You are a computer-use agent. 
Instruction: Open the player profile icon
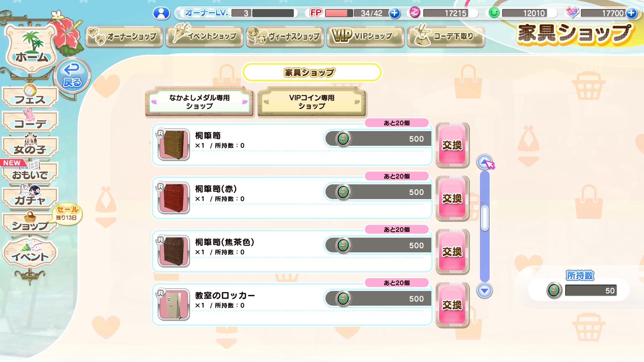click(161, 13)
